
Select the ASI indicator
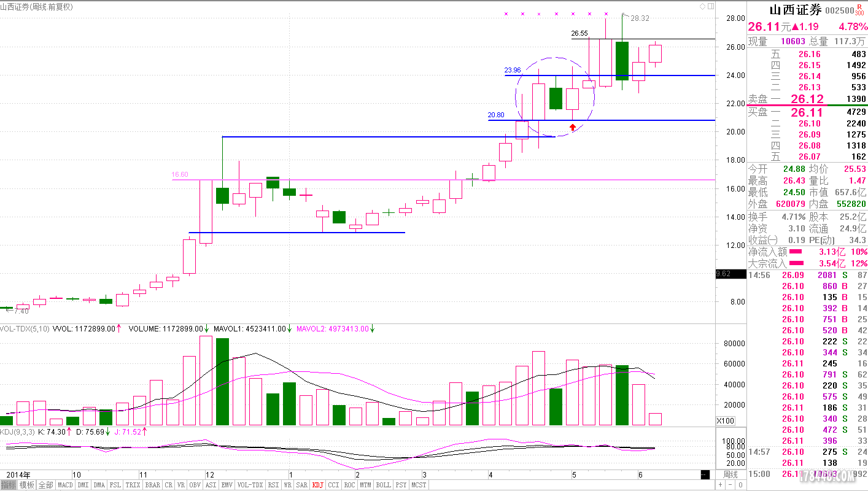point(211,485)
